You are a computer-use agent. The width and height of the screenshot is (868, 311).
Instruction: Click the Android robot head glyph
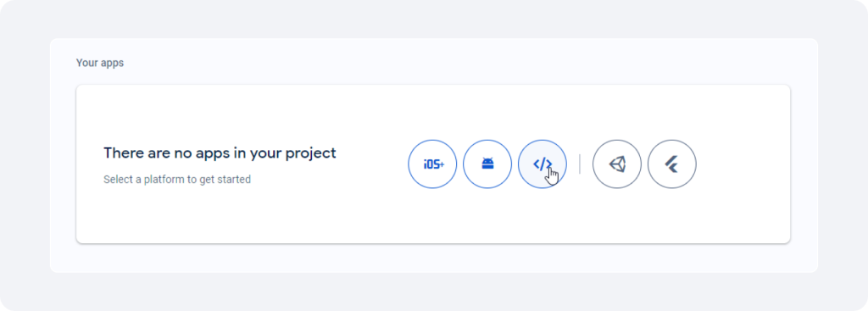tap(487, 164)
